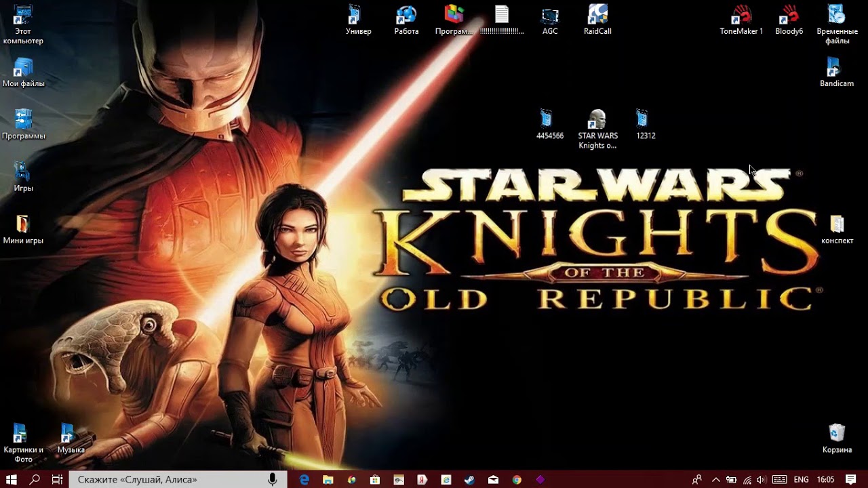Open taskbar search magnifier
Image resolution: width=868 pixels, height=488 pixels.
point(35,479)
